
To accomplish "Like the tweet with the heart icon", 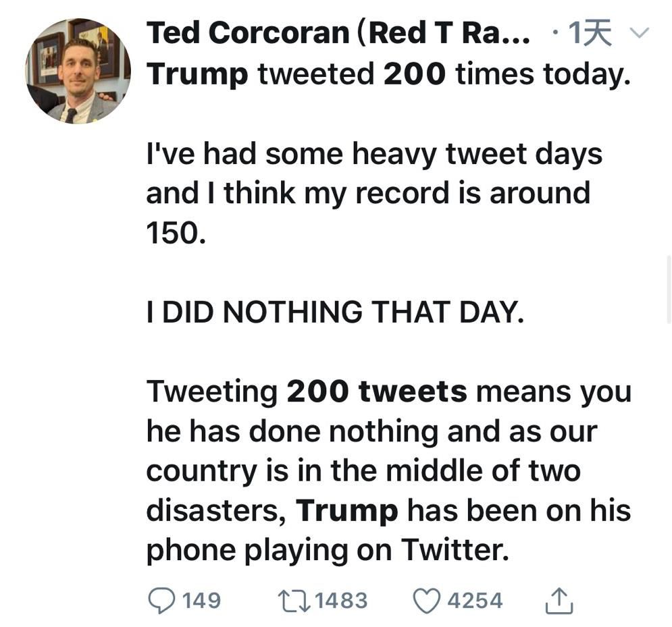I will [x=427, y=600].
